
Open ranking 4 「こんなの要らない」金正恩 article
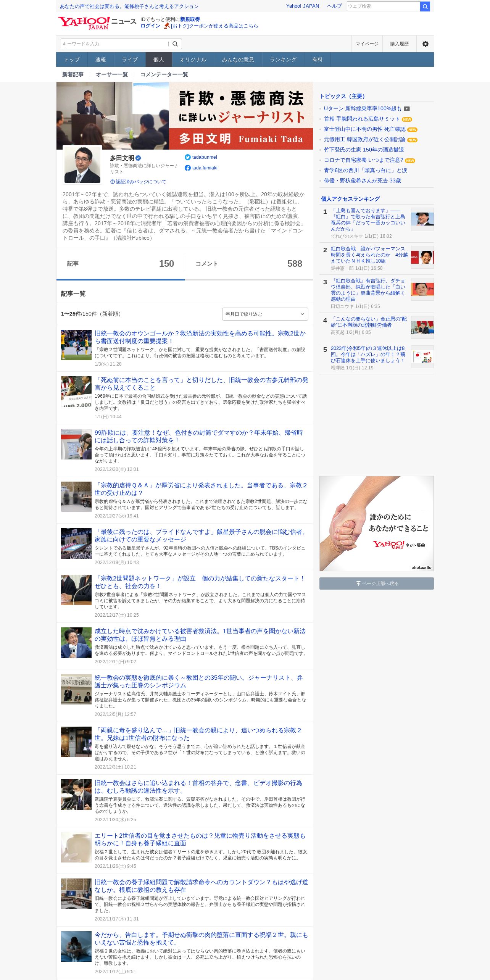369,322
